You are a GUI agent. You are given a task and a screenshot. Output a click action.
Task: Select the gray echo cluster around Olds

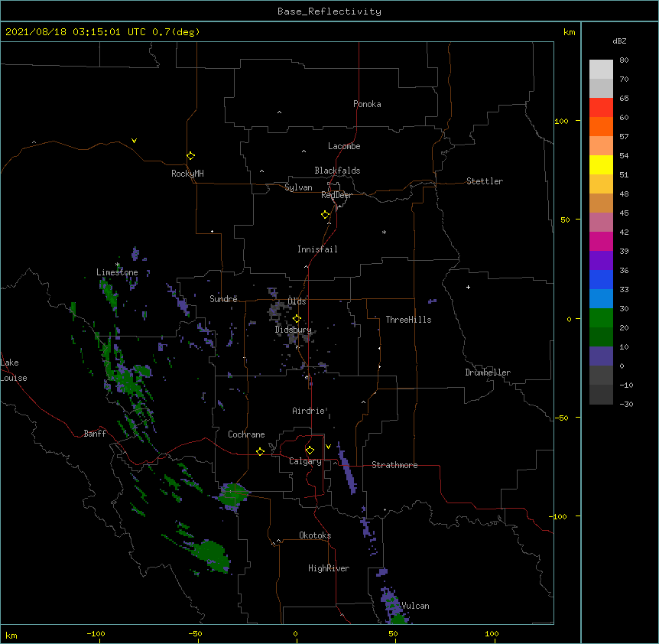(279, 309)
